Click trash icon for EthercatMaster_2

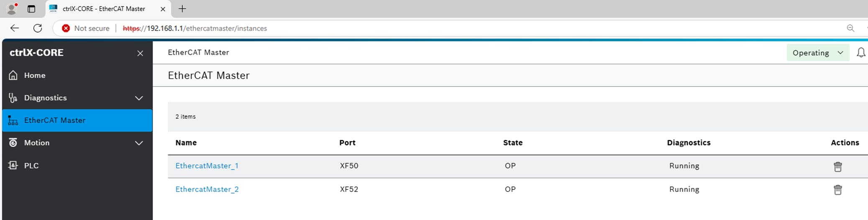coord(837,190)
